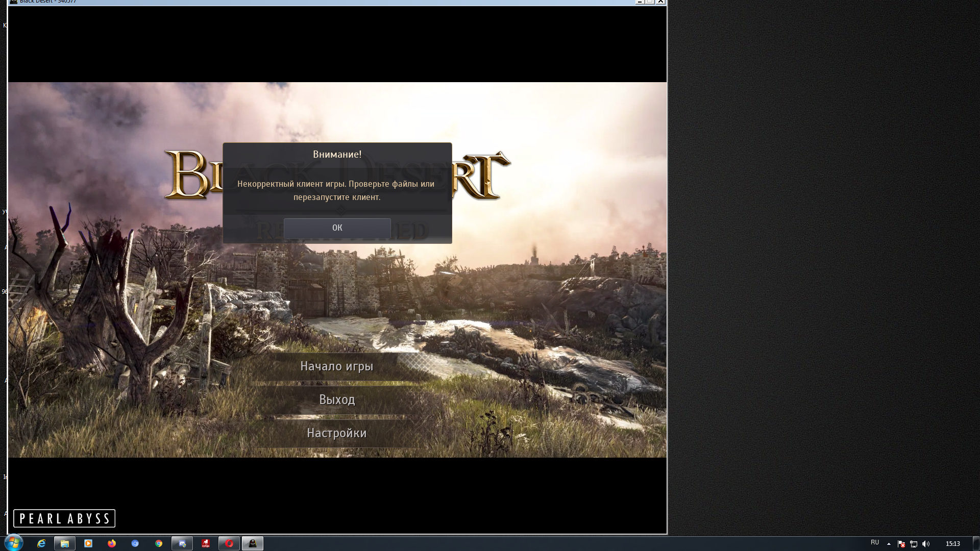Switch to Discord taskbar window
The image size is (980, 551).
(x=182, y=543)
